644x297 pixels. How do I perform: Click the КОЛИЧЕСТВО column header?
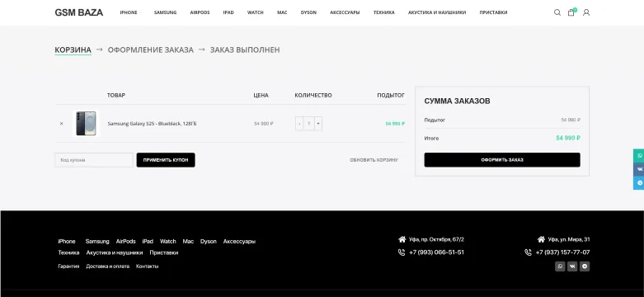click(313, 96)
